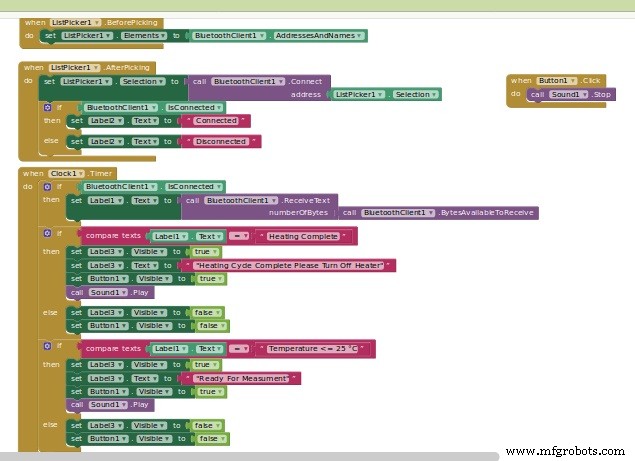Open mutator gear on Clock1 Timer's IsConnected if block
The width and height of the screenshot is (635, 461).
(x=46, y=186)
